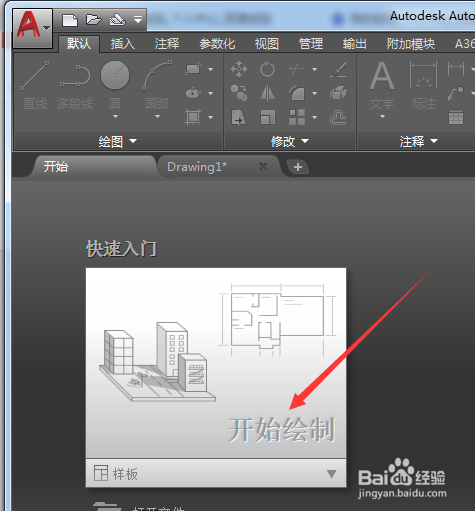Open the Fillet tool dropdown arrow
The height and width of the screenshot is (511, 475).
coord(314,93)
